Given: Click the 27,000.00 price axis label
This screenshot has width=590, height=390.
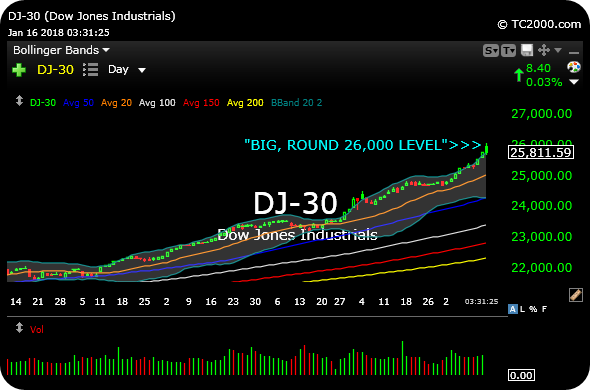Looking at the screenshot, I should pos(541,114).
